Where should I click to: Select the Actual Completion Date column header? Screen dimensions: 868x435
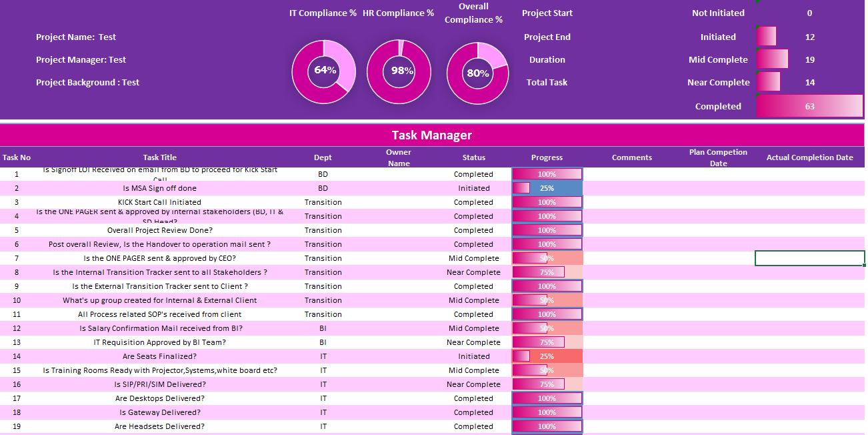click(809, 157)
